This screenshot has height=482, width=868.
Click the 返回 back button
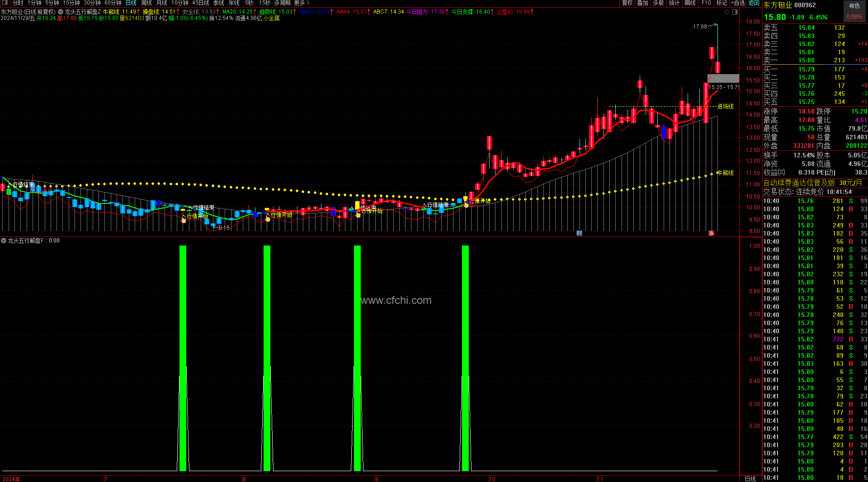click(754, 3)
